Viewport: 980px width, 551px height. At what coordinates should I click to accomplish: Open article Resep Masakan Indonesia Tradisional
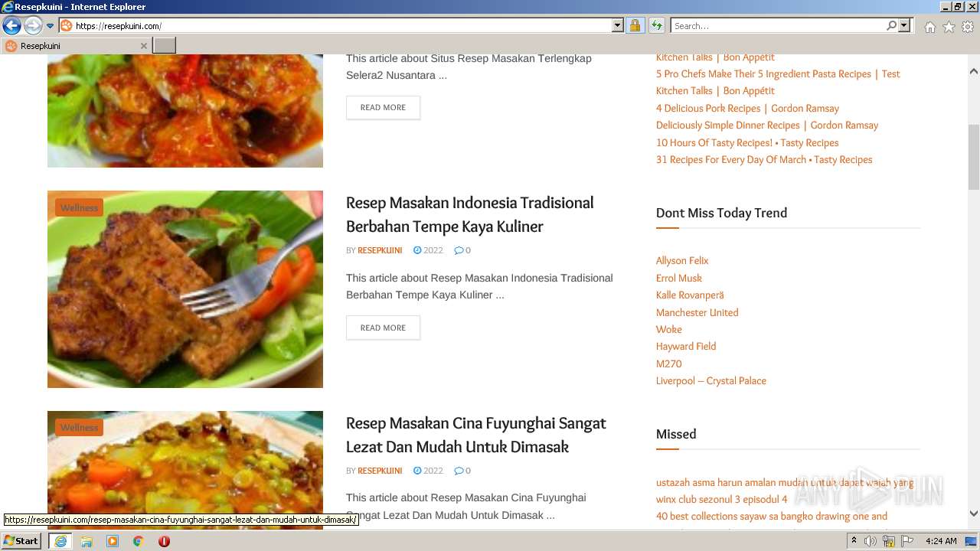pyautogui.click(x=469, y=214)
